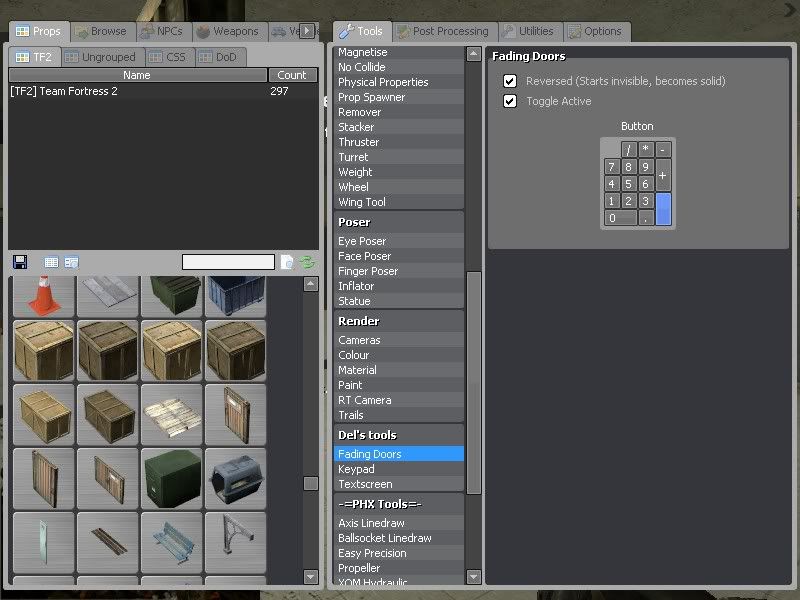The height and width of the screenshot is (600, 800).
Task: Click props grid scroll down arrow
Action: click(x=311, y=577)
